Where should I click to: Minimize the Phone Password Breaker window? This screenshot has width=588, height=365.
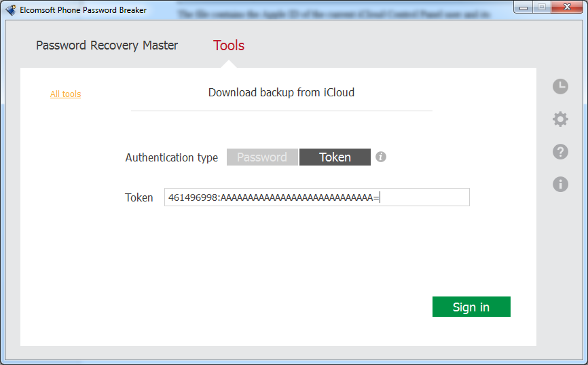click(x=523, y=7)
